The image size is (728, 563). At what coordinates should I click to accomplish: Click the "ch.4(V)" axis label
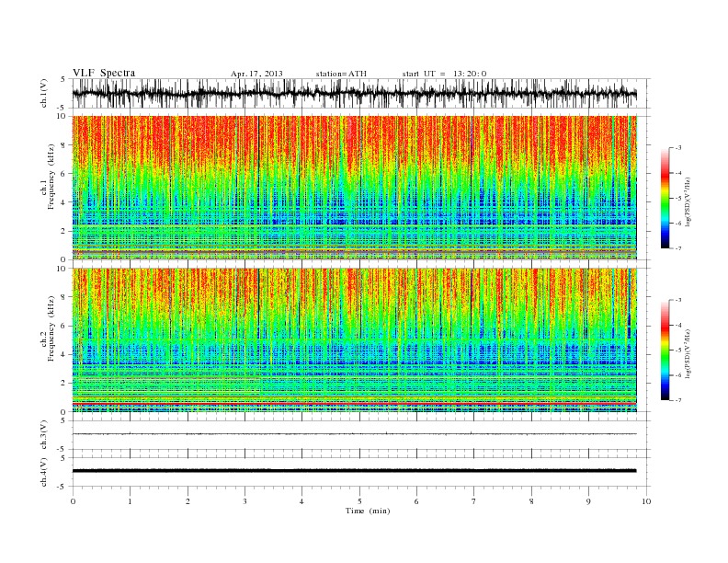(x=44, y=472)
